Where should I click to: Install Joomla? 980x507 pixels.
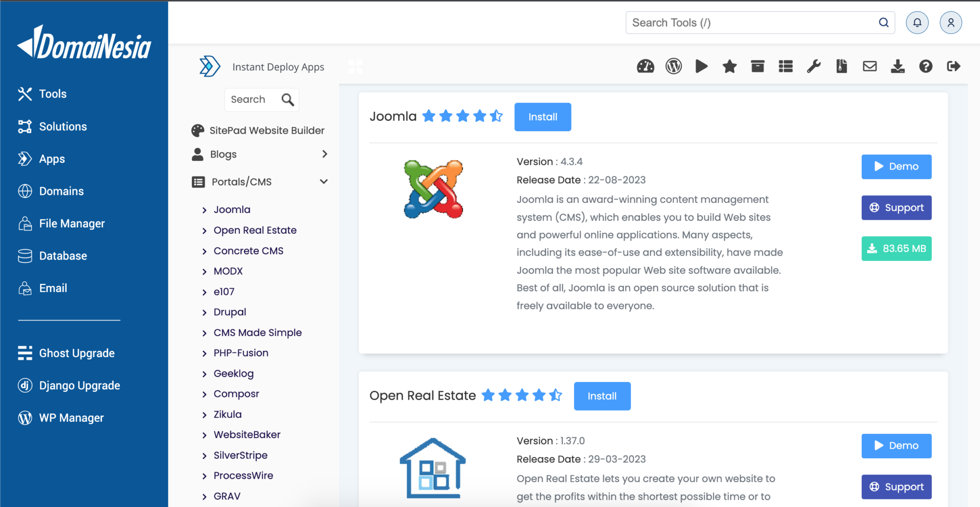coord(542,117)
